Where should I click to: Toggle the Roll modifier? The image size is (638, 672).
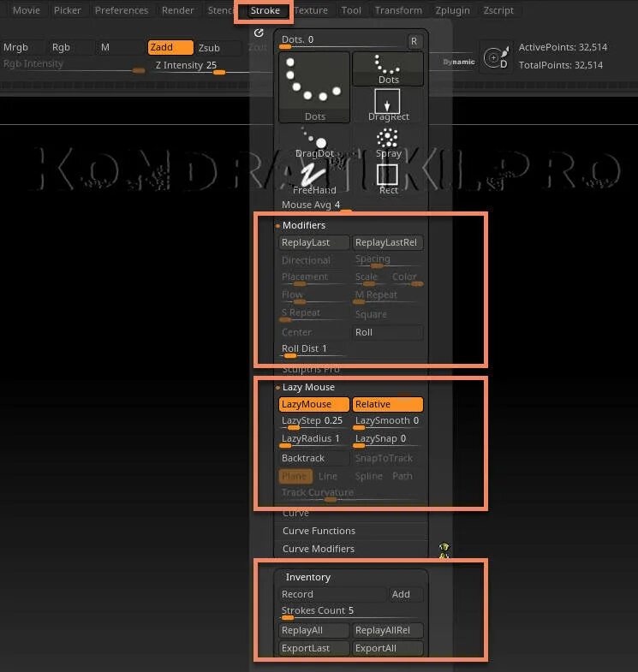point(388,332)
